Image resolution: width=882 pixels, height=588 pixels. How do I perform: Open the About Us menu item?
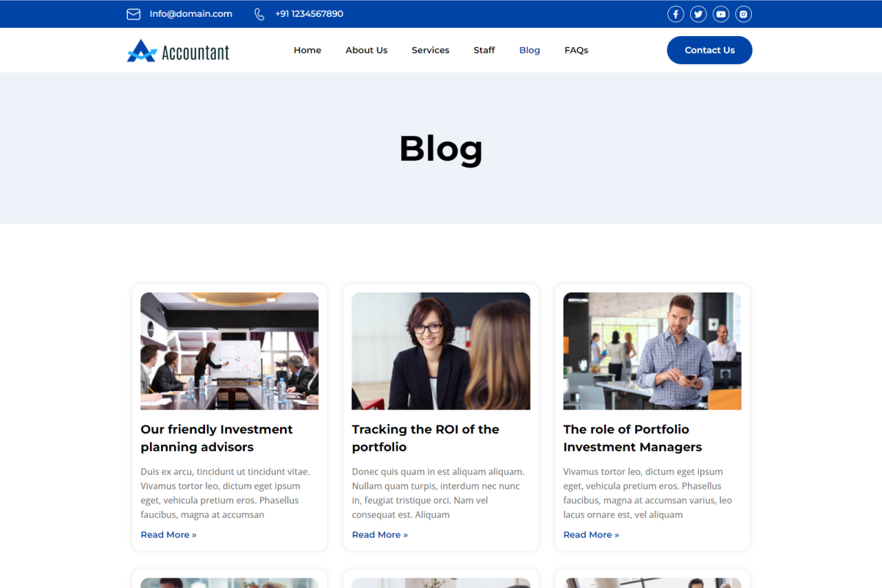pyautogui.click(x=367, y=50)
